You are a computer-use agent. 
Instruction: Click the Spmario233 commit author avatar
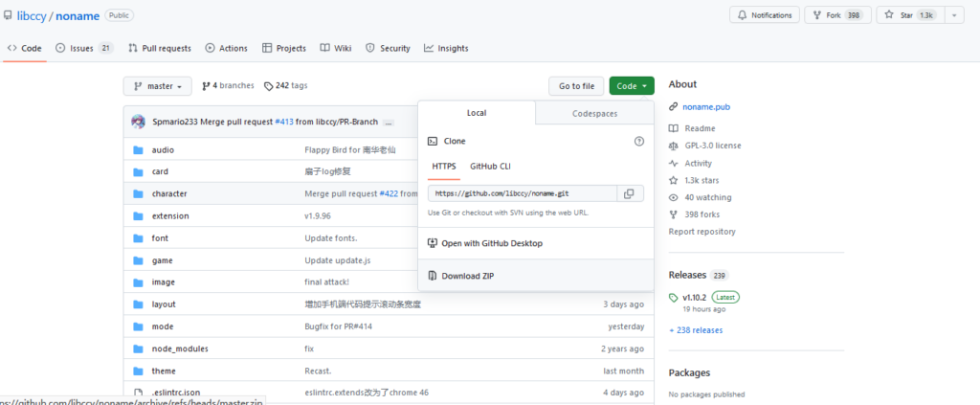click(139, 123)
